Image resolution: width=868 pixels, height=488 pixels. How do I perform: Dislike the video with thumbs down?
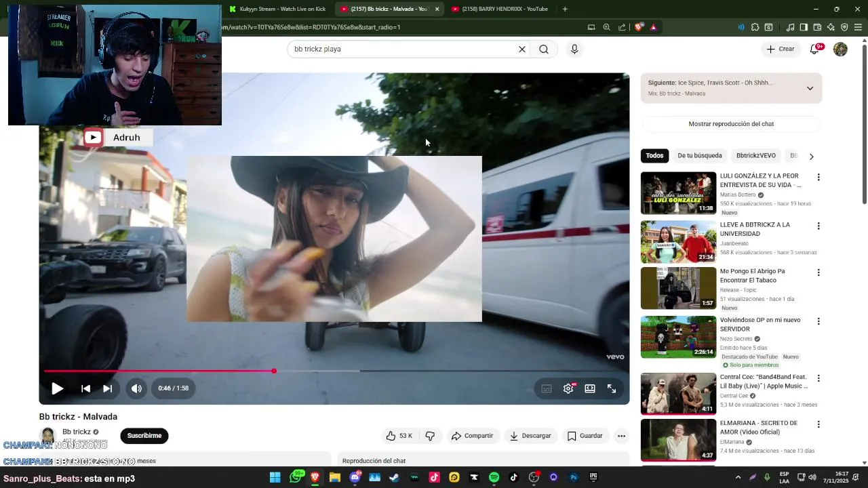click(430, 436)
